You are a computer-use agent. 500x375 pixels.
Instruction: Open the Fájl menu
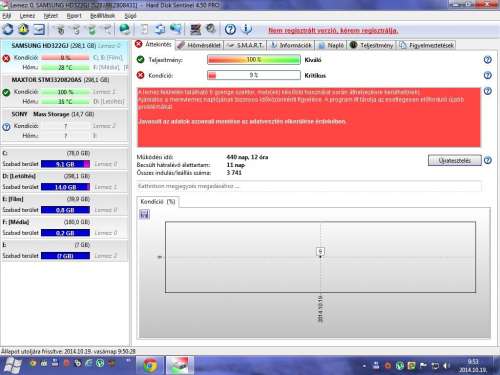tap(7, 16)
